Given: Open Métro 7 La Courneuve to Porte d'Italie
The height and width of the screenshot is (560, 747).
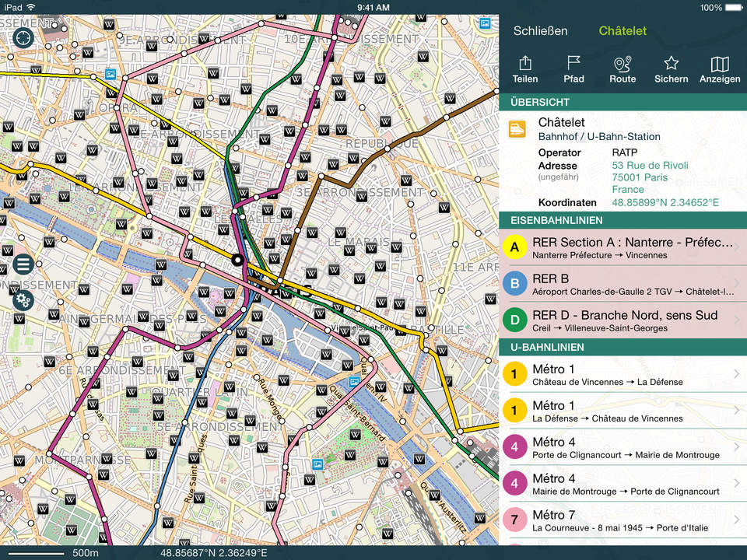Looking at the screenshot, I should pyautogui.click(x=622, y=520).
